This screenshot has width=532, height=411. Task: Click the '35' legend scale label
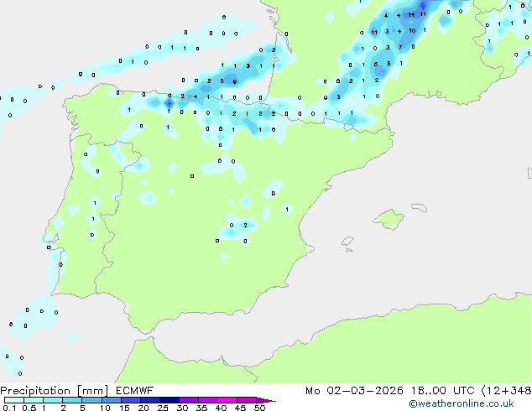[201, 408]
